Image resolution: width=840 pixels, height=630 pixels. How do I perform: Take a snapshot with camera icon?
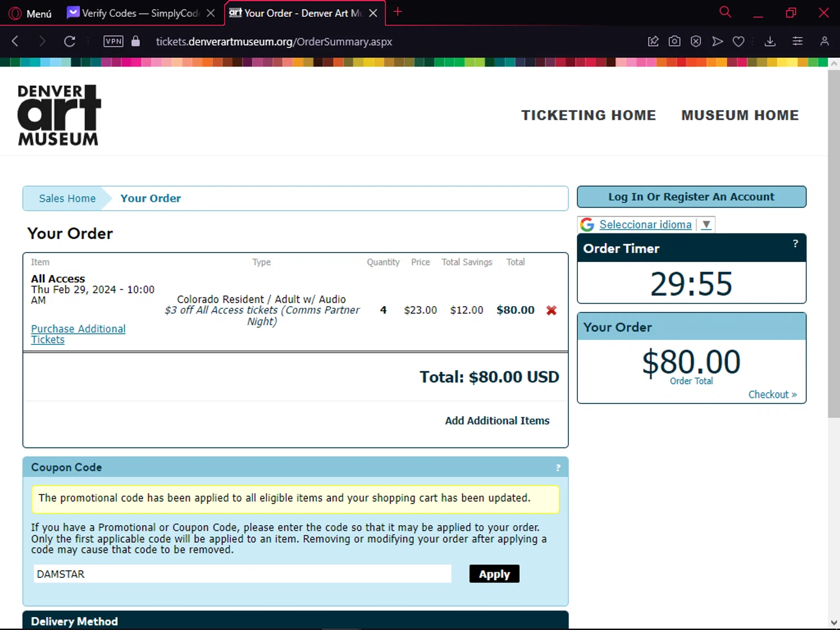pyautogui.click(x=674, y=41)
